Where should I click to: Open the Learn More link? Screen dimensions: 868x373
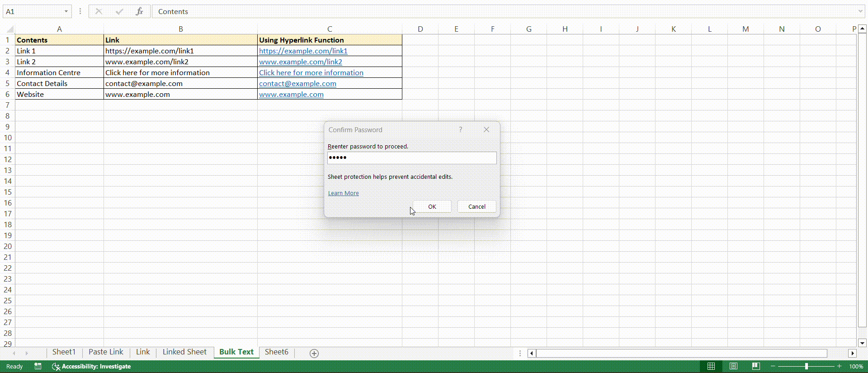click(343, 193)
